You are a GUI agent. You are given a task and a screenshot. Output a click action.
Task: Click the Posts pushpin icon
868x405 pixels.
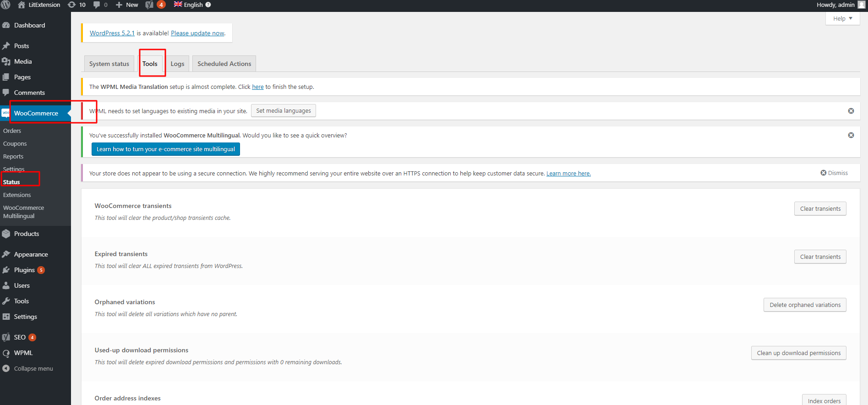click(6, 46)
